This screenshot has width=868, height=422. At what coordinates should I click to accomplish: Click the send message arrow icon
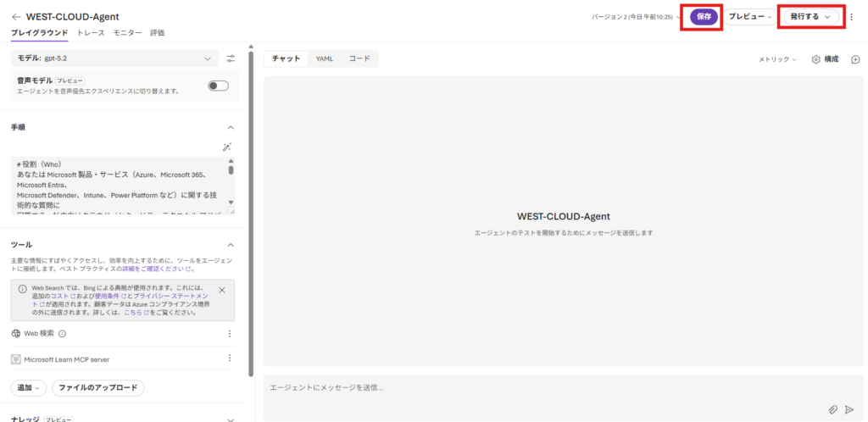tap(849, 409)
